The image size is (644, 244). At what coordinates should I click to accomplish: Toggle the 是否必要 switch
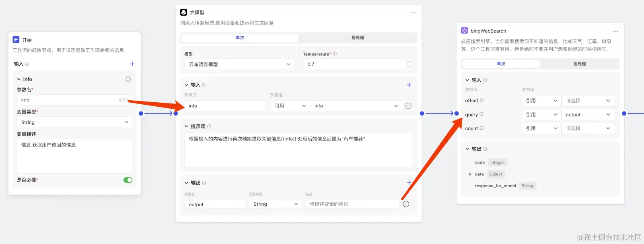coord(128,180)
